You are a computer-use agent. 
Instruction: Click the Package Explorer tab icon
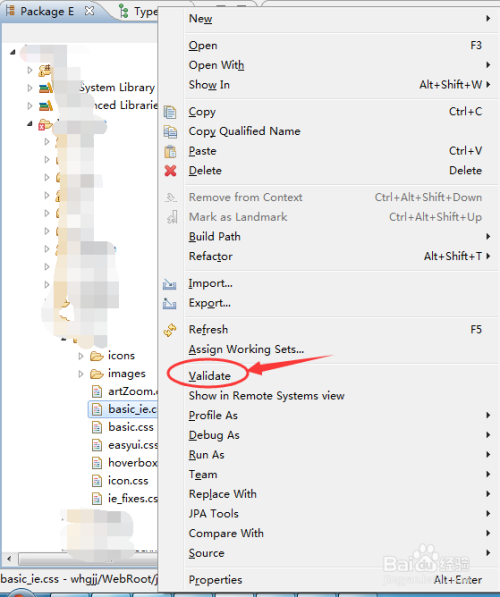coord(10,11)
